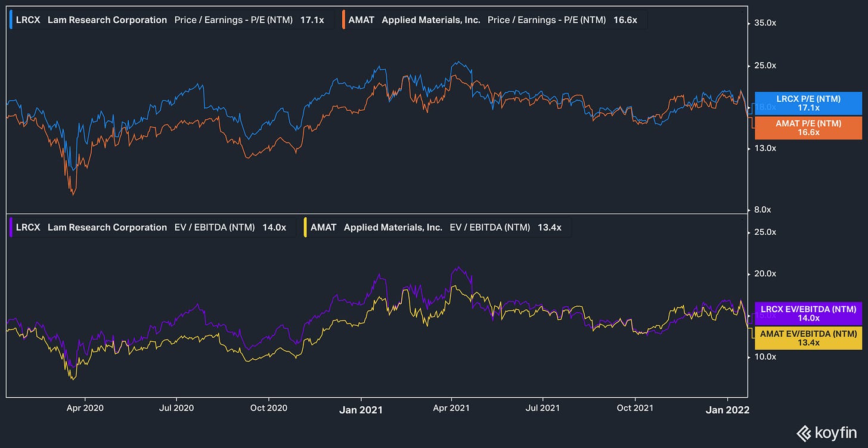Click the LRCX EV / EBITDA (NTM) legend entry

[151, 227]
